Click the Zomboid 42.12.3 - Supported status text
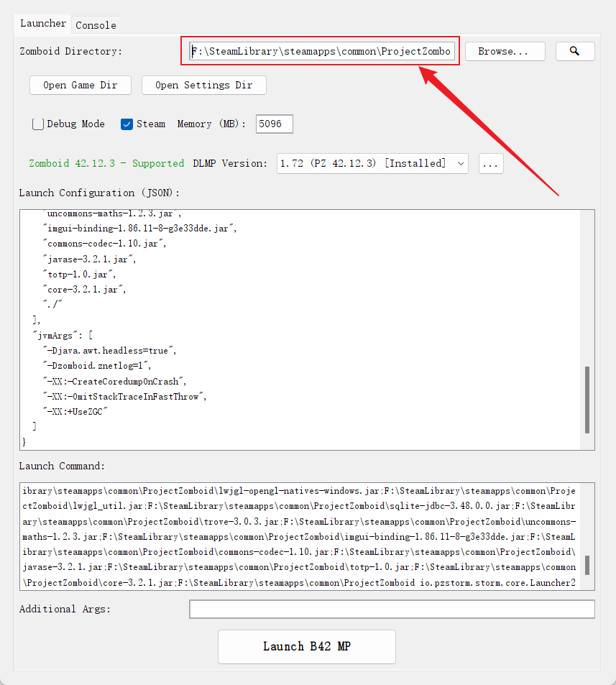This screenshot has width=616, height=685. (x=106, y=164)
